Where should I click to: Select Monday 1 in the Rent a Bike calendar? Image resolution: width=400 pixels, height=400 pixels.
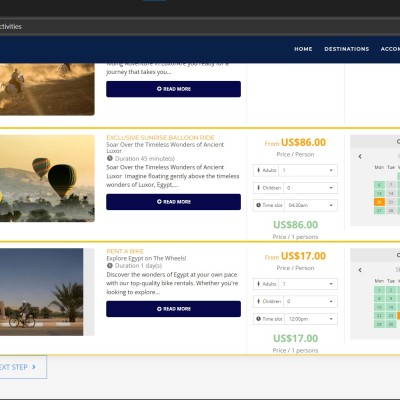(379, 290)
